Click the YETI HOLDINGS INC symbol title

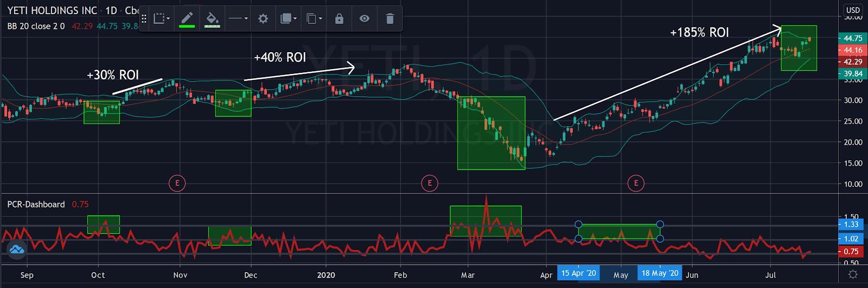pos(52,10)
